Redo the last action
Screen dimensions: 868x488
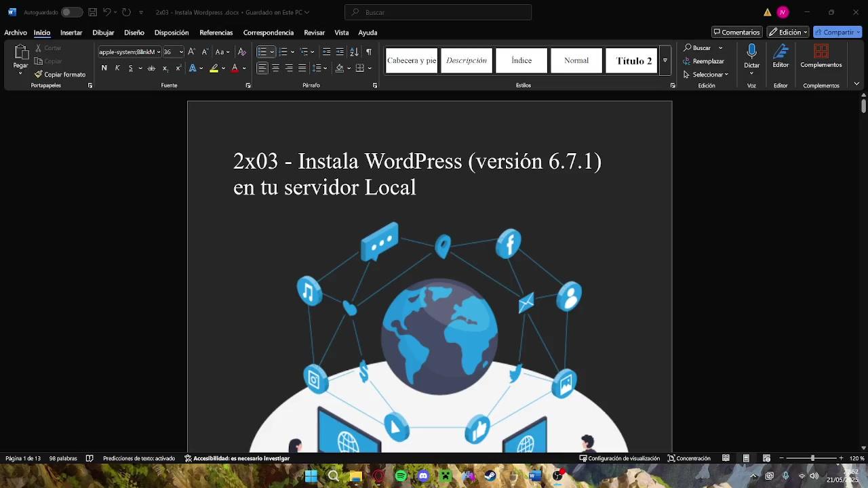(x=126, y=12)
